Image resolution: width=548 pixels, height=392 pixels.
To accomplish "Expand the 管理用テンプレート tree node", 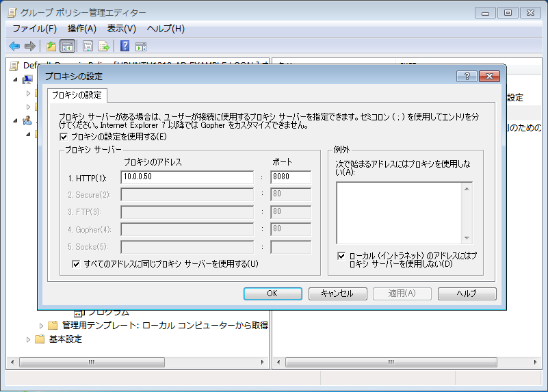I will coord(42,326).
